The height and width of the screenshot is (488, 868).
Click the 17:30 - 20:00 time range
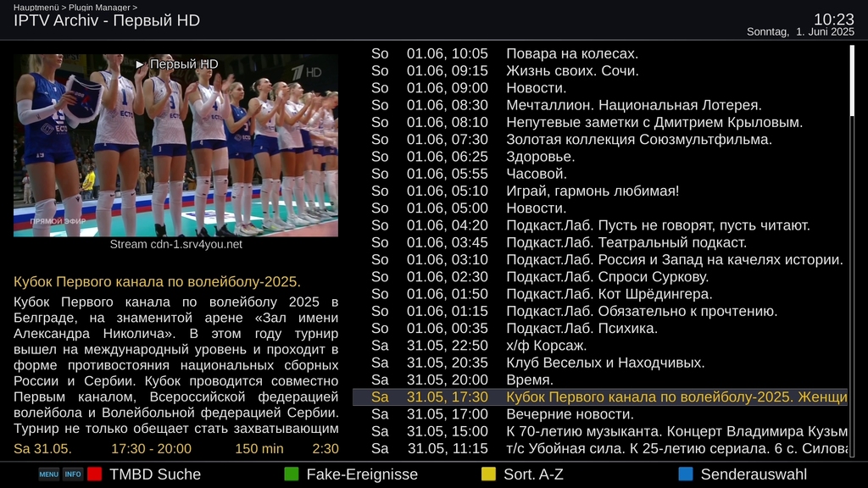tap(151, 449)
